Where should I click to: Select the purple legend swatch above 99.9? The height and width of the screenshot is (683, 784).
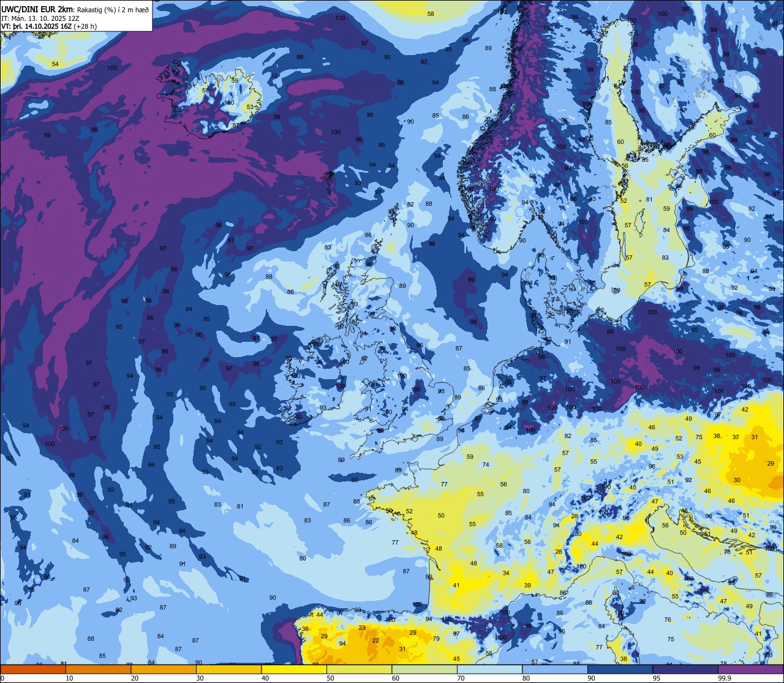pyautogui.click(x=751, y=669)
